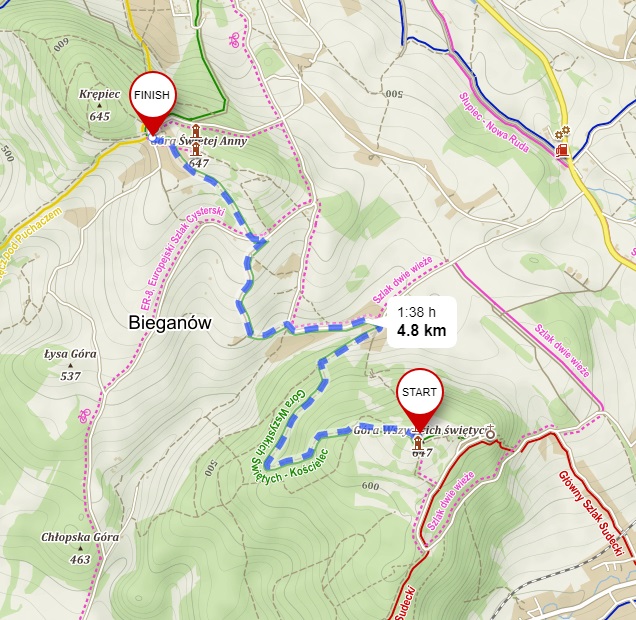This screenshot has width=636, height=620.
Task: Select the Bieganów village label
Action: (170, 323)
